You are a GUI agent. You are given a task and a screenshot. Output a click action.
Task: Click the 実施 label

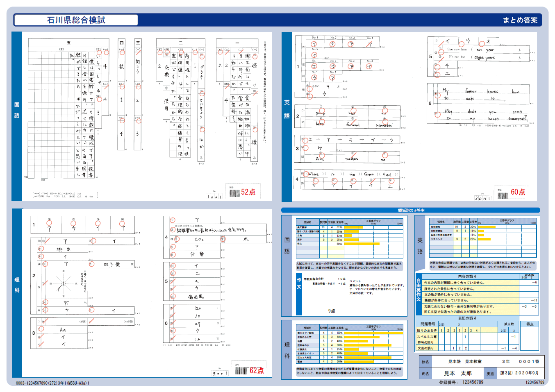click(490, 374)
